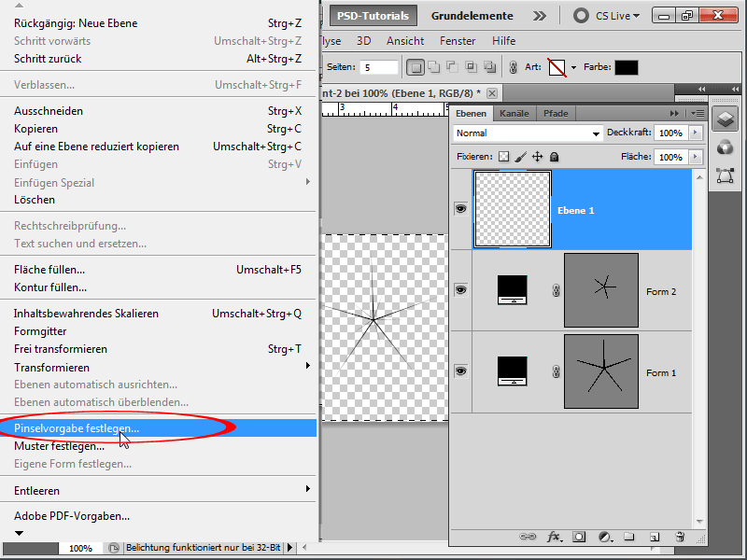
Task: Select the Ebene 1 layer thumbnail
Action: [513, 209]
